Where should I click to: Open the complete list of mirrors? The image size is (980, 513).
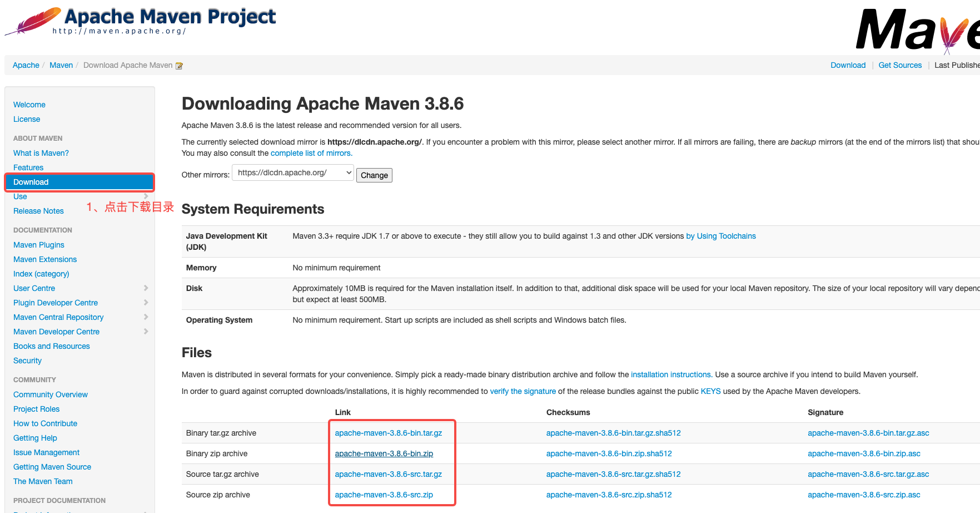coord(311,153)
